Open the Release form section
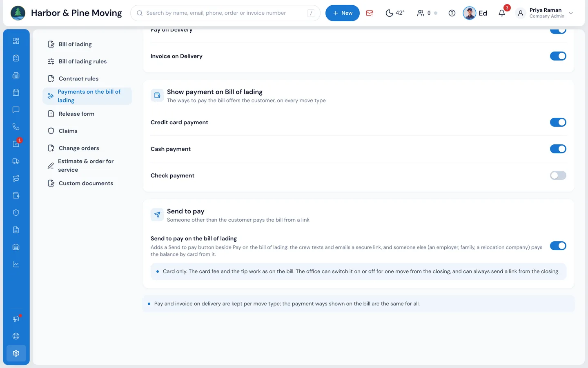Viewport: 588px width, 368px height. (87, 114)
